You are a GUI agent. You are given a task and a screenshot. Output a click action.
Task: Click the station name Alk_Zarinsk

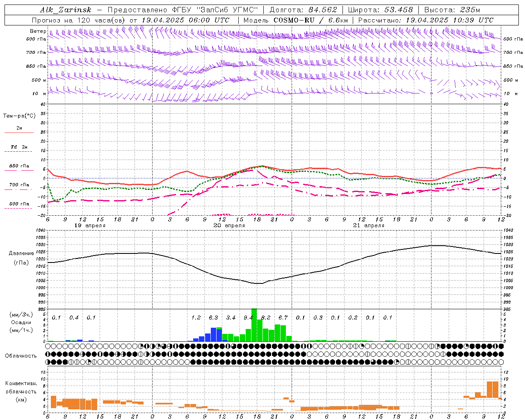coord(66,10)
